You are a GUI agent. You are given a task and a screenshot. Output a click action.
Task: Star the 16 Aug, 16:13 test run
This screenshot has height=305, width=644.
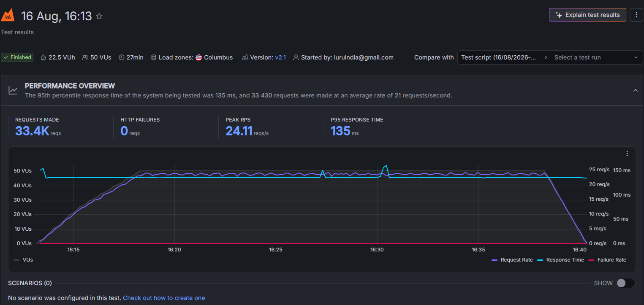99,16
